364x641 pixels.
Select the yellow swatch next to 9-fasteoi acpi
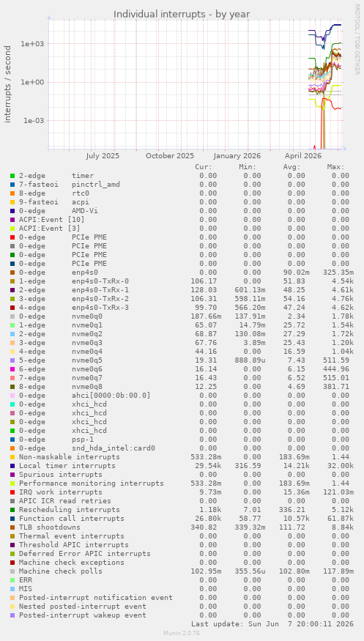click(x=12, y=202)
